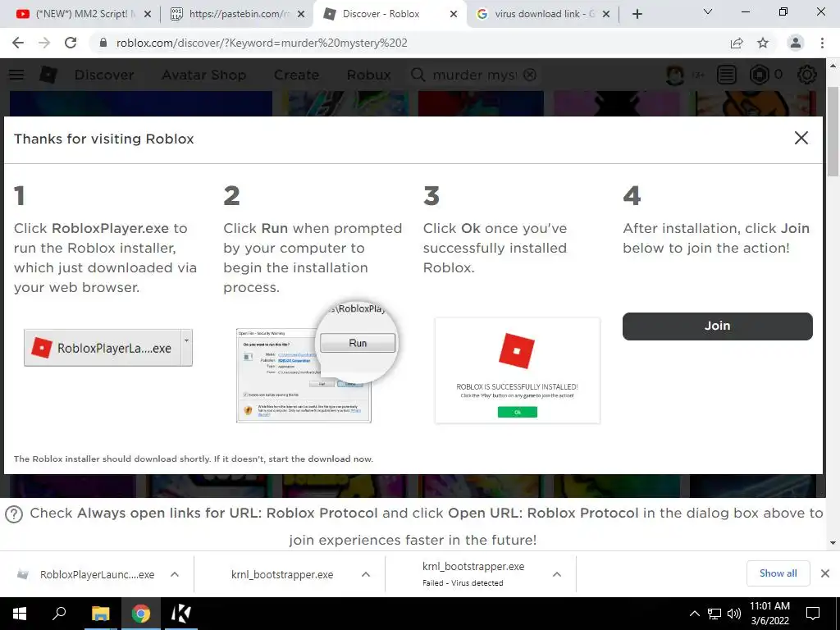Bookmark this page with the star icon
This screenshot has width=840, height=630.
click(x=763, y=43)
